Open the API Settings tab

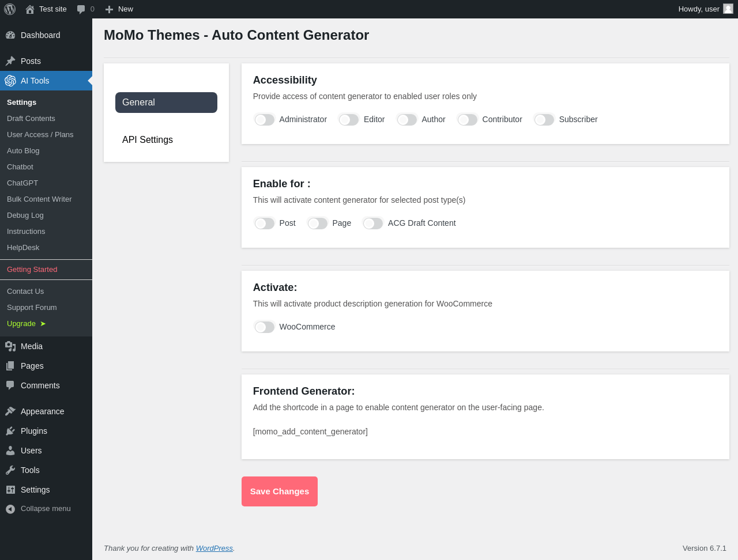pyautogui.click(x=148, y=140)
